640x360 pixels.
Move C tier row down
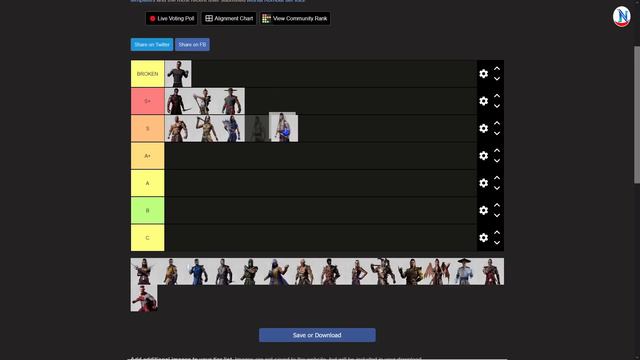(x=497, y=243)
